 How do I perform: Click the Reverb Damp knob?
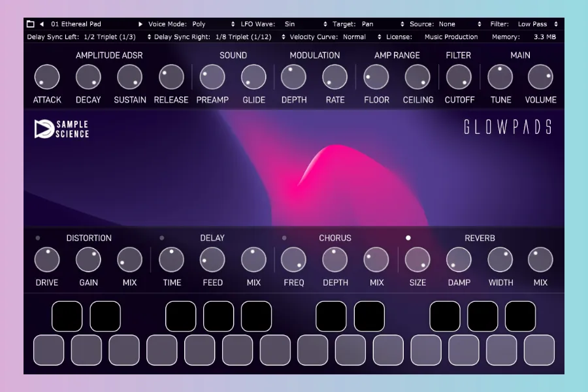pos(459,259)
